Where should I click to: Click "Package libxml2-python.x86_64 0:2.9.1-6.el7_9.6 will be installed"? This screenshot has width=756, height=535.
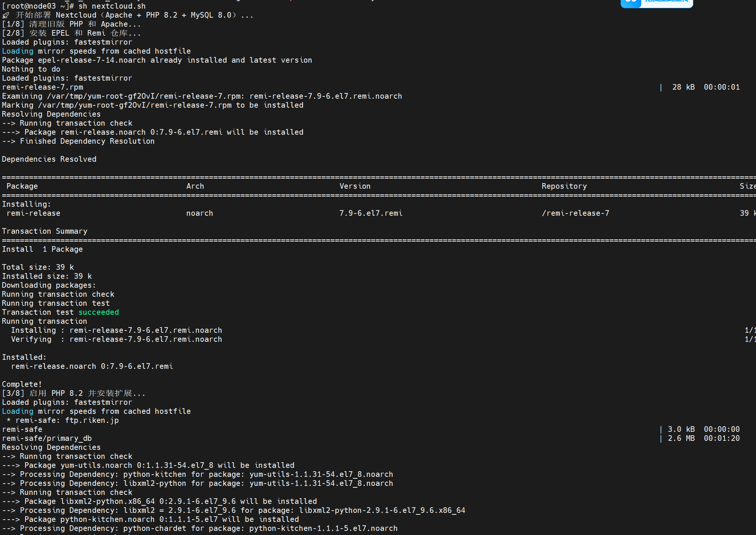pos(159,501)
